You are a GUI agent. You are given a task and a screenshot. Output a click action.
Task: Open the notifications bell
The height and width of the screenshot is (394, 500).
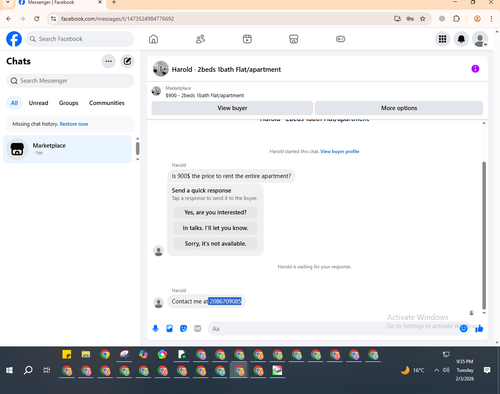[x=461, y=39]
